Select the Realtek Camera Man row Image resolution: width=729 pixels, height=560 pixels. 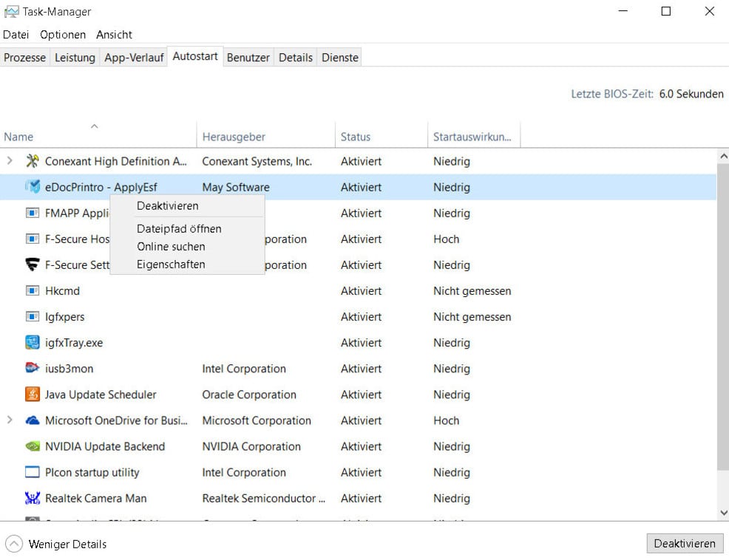click(x=358, y=498)
